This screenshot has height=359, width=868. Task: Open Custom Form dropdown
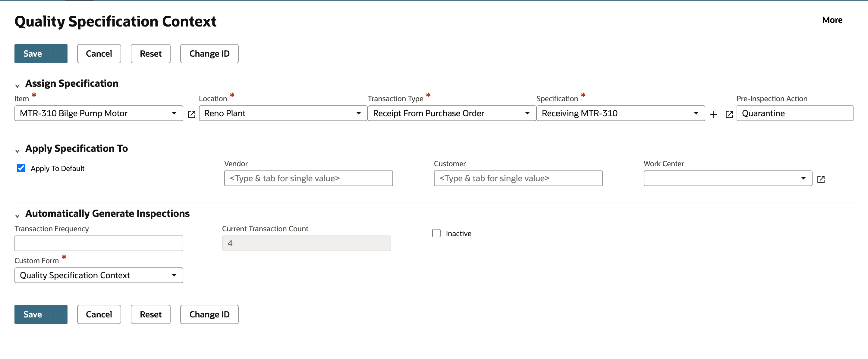(x=99, y=275)
